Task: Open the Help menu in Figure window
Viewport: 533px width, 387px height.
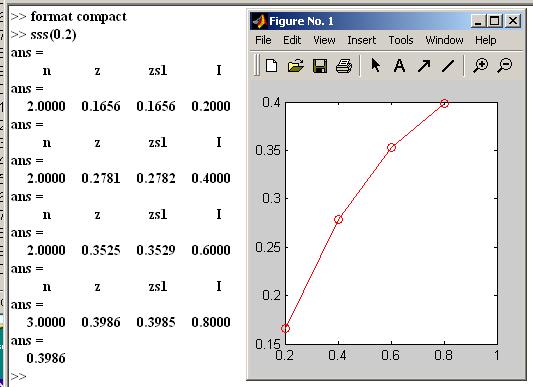Action: [485, 40]
